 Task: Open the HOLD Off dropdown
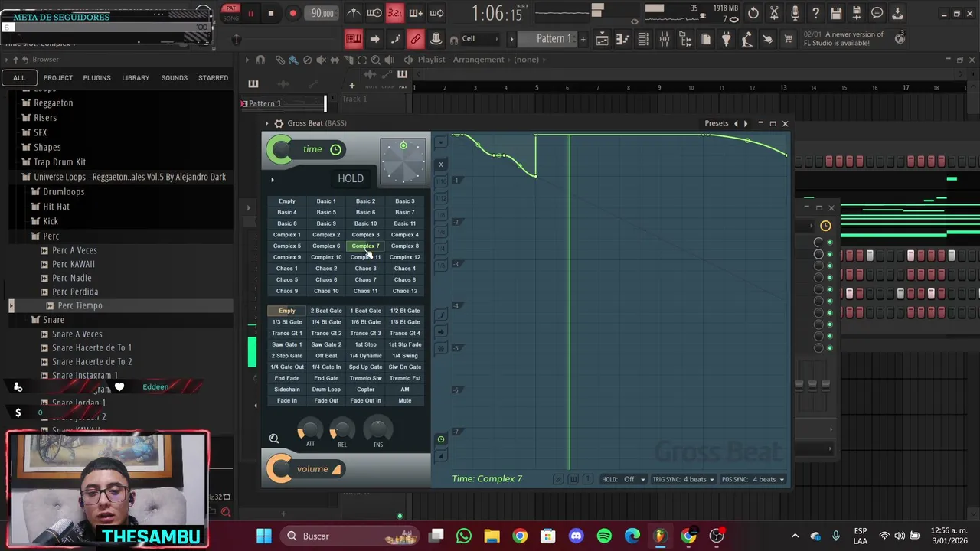634,479
